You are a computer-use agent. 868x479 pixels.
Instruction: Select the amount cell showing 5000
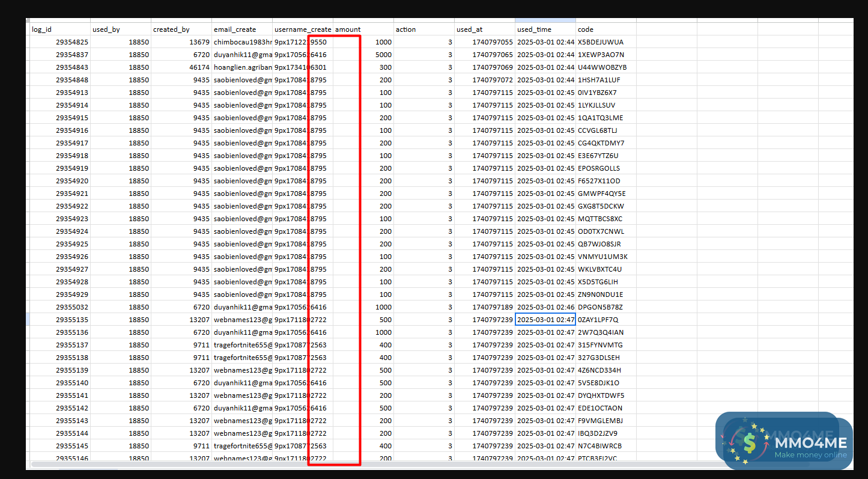(363, 55)
